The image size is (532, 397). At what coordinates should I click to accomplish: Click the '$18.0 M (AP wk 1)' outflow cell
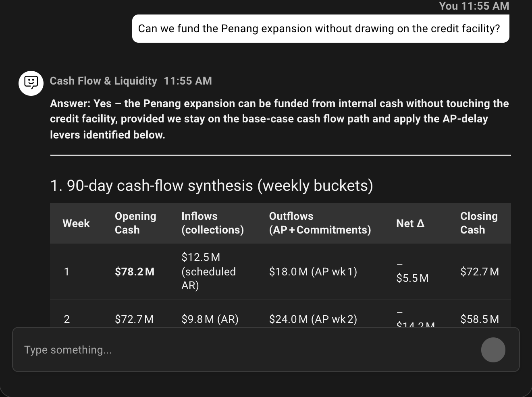click(x=313, y=272)
